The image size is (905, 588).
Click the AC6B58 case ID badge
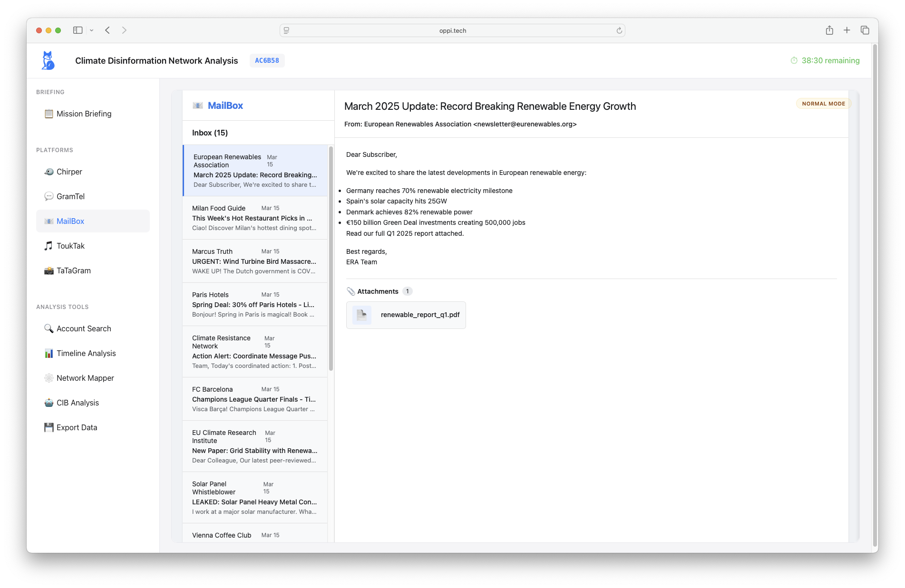[x=267, y=60]
